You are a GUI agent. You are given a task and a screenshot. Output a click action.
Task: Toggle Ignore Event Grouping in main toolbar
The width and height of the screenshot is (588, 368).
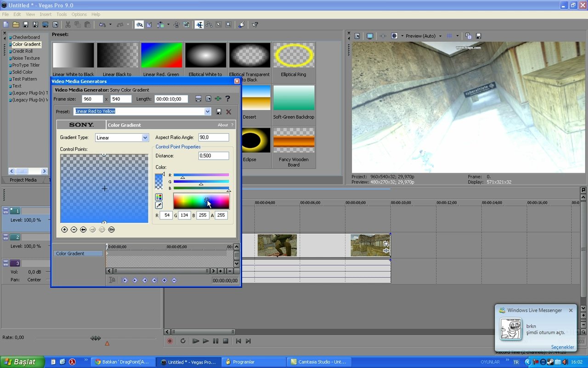(x=186, y=24)
